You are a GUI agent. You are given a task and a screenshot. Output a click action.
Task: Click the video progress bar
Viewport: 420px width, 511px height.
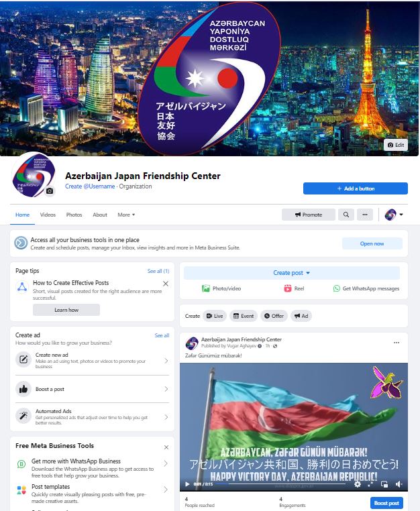click(x=280, y=484)
